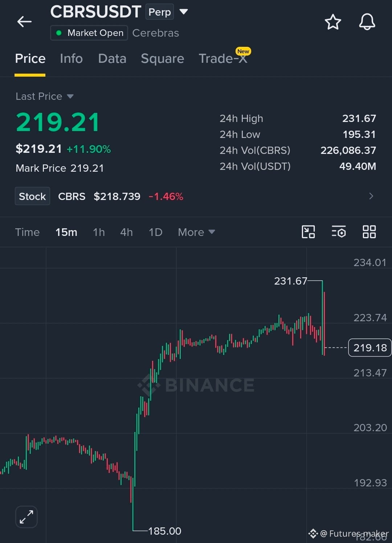Switch chart to 4h interval
Image resolution: width=392 pixels, height=543 pixels.
click(126, 232)
